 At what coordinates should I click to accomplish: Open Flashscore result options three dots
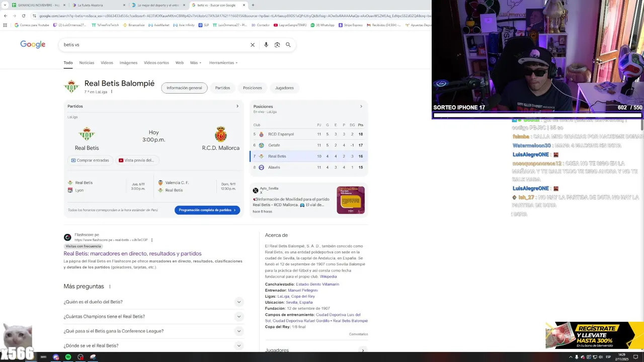click(x=152, y=240)
